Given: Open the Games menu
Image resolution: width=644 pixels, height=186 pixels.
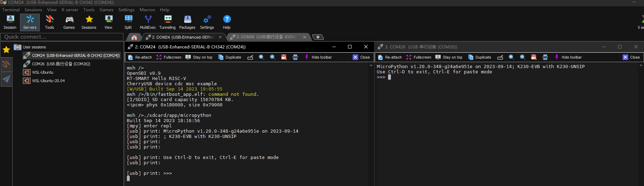Looking at the screenshot, I should [107, 10].
